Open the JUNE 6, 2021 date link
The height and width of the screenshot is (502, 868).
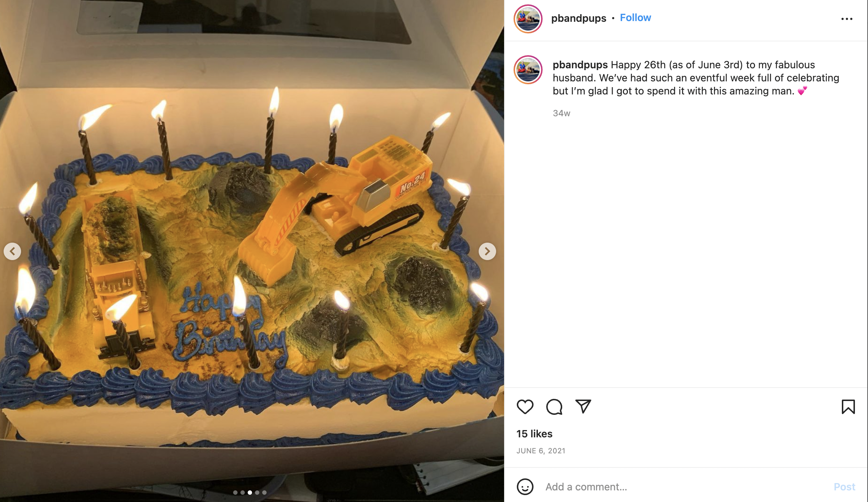(541, 451)
